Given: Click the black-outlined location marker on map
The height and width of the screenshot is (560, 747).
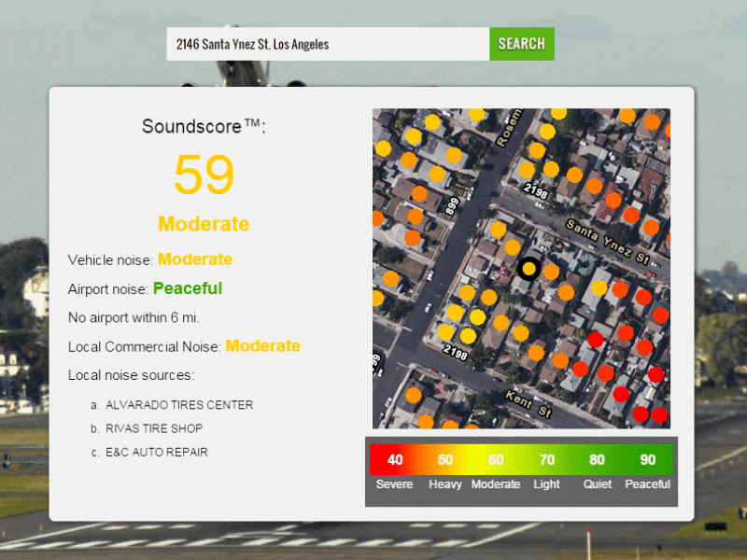Looking at the screenshot, I should [x=529, y=269].
